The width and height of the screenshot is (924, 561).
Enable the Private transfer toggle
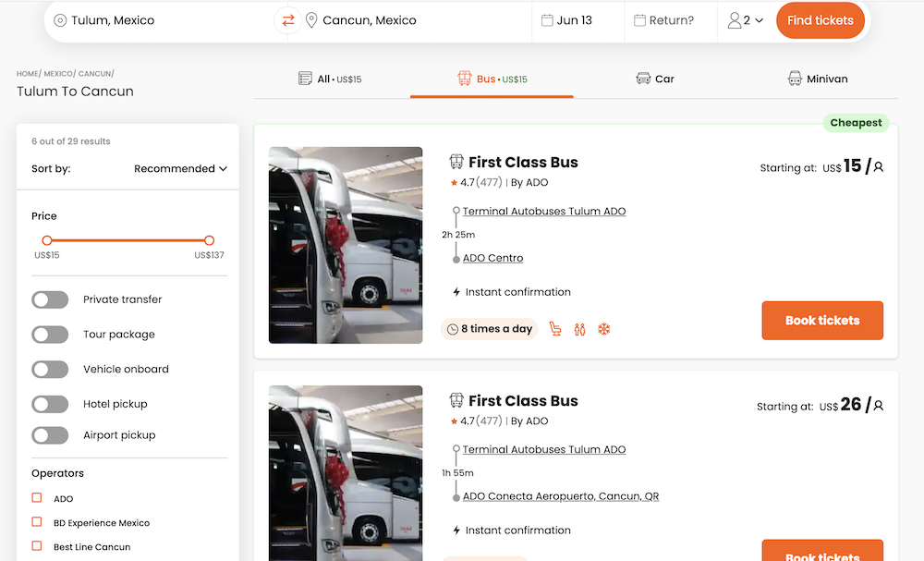(50, 299)
